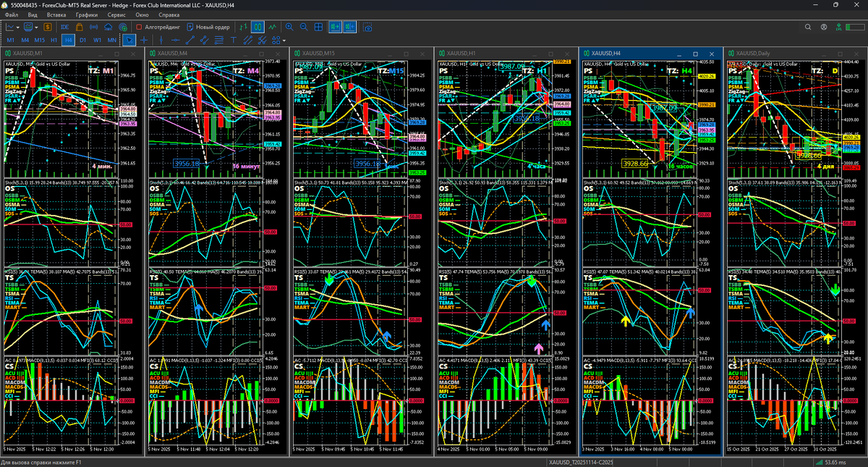Screen dimensions: 868x467
Task: Select the crosshair tool
Action: tap(144, 40)
